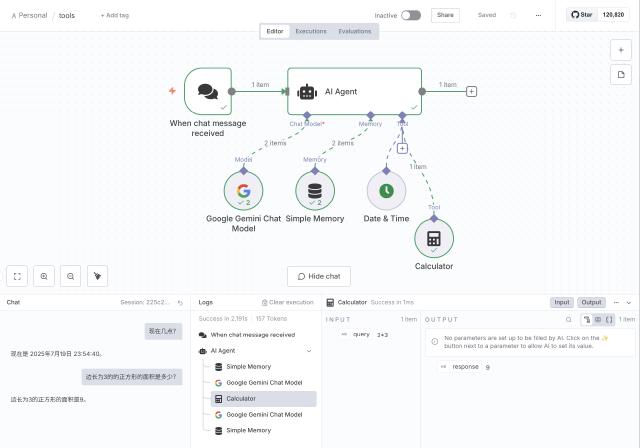Click the zoom out magnifier icon
The image size is (640, 448).
pyautogui.click(x=70, y=276)
